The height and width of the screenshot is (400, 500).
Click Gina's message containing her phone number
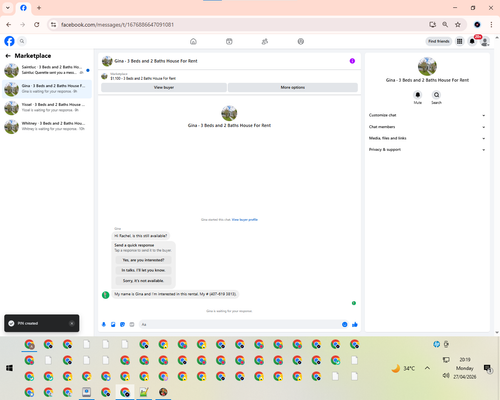pos(175,294)
